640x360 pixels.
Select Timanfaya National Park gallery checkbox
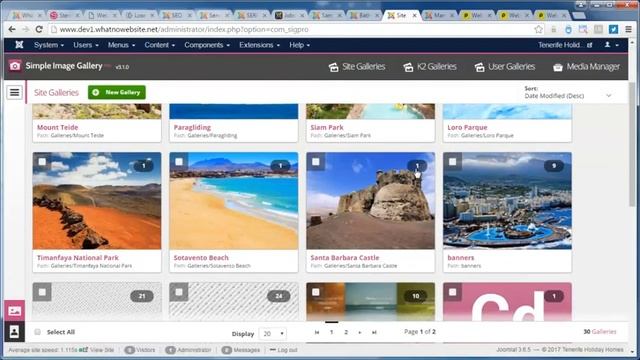(x=42, y=162)
